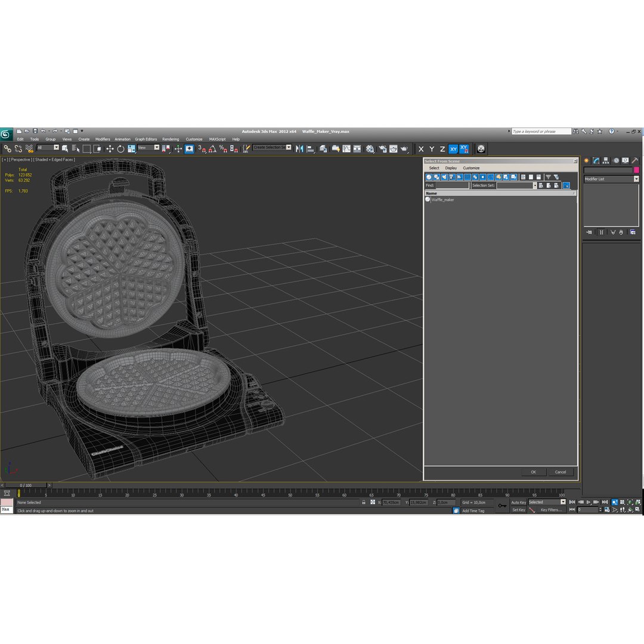Screen dimensions: 644x644
Task: Click the pink object color swatch
Action: [x=636, y=170]
